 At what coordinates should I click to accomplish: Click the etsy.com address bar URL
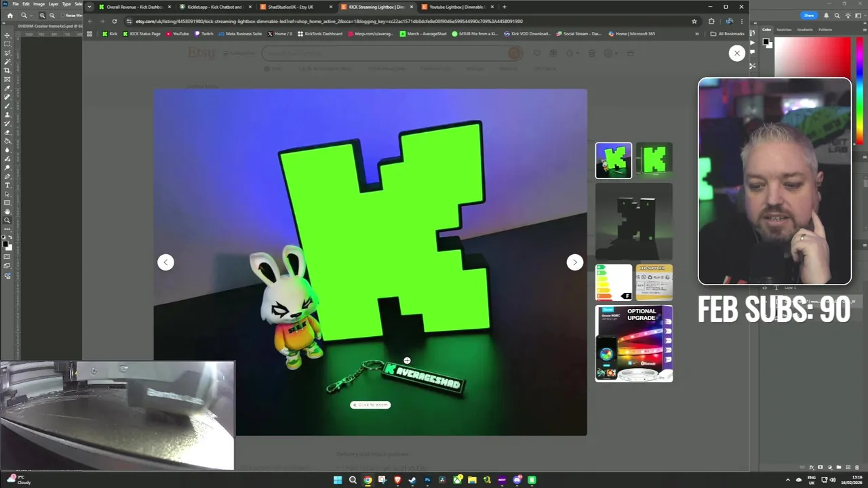[329, 21]
